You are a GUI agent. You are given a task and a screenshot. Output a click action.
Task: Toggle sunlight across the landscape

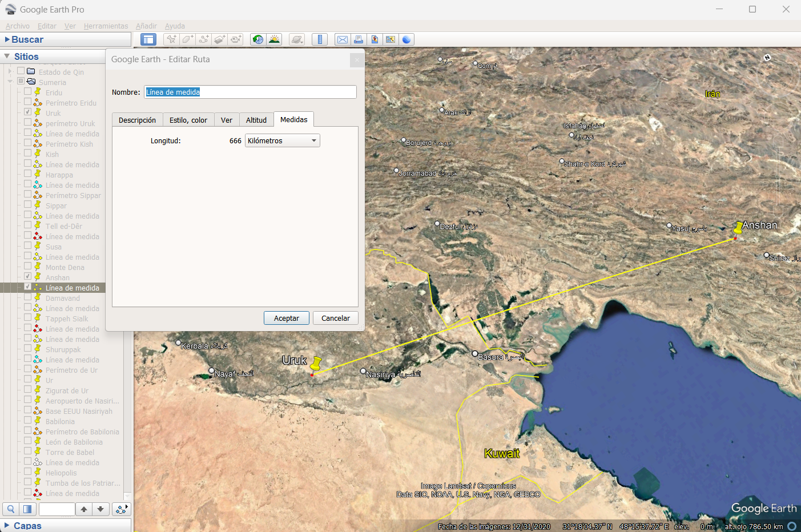coord(275,39)
